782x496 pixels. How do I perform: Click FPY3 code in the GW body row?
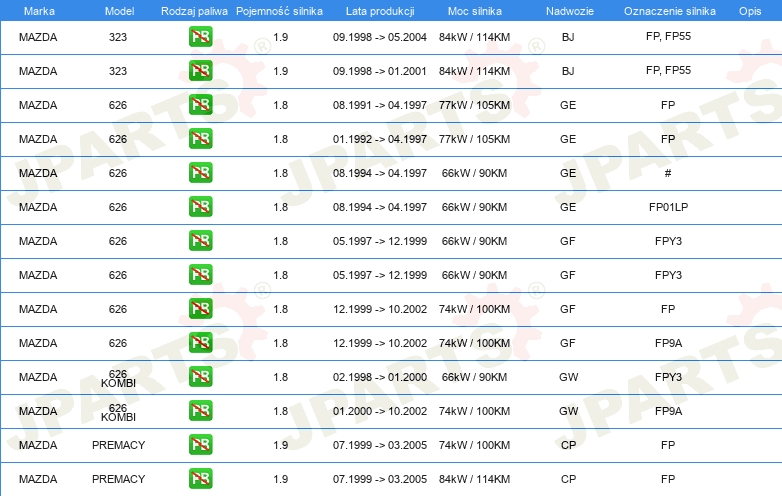point(668,377)
